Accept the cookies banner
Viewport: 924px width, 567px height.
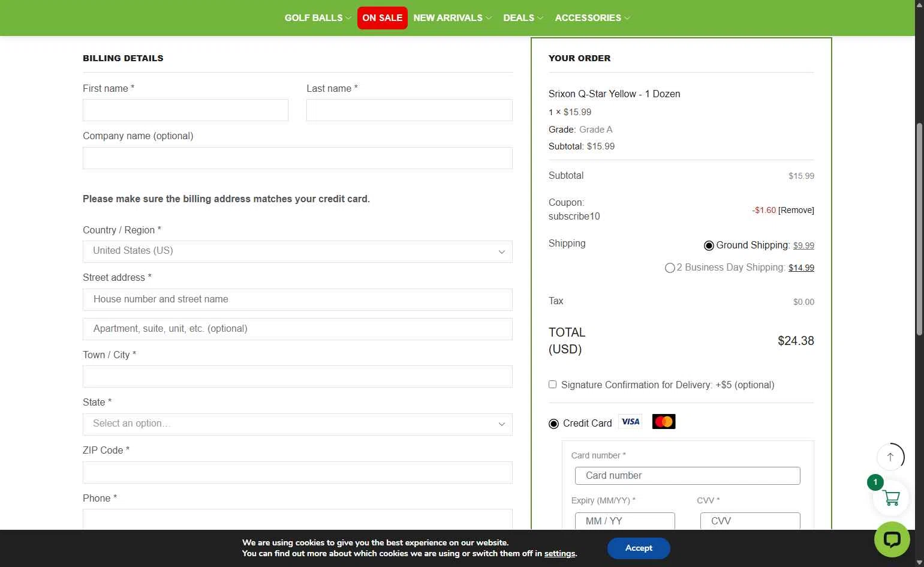pos(639,548)
